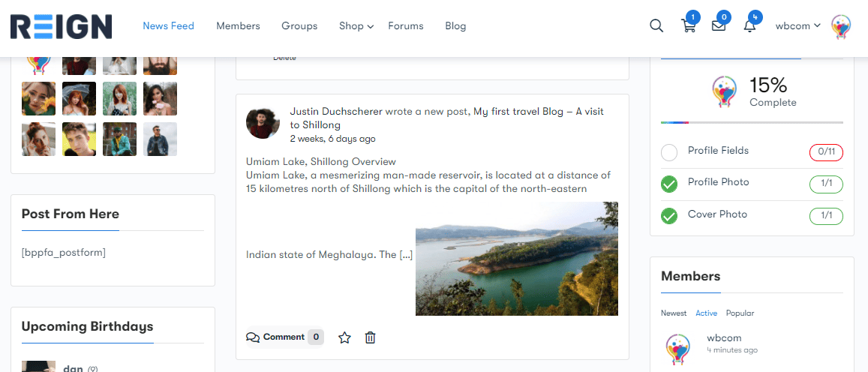Open Justin Duchscherer's avatar in post

point(263,123)
